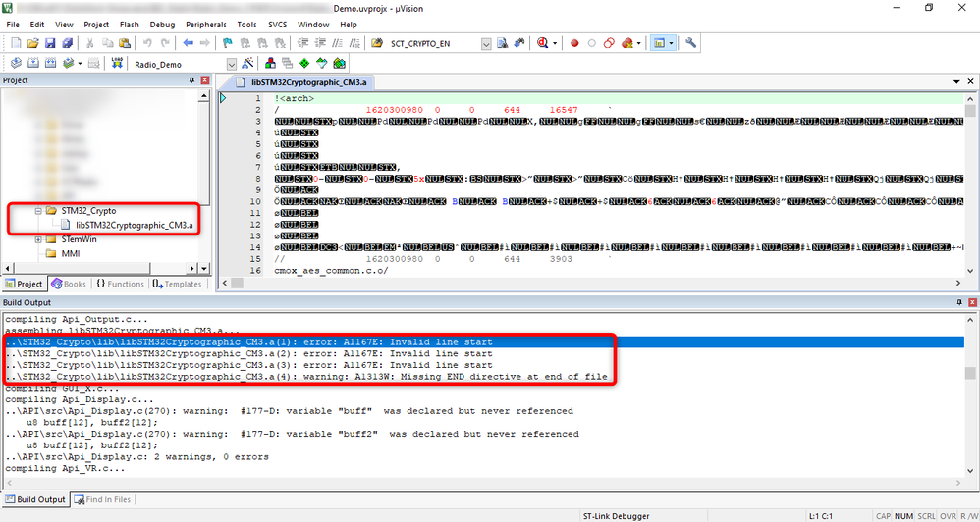
Task: Click the Select Software Packs icon
Action: [x=322, y=63]
